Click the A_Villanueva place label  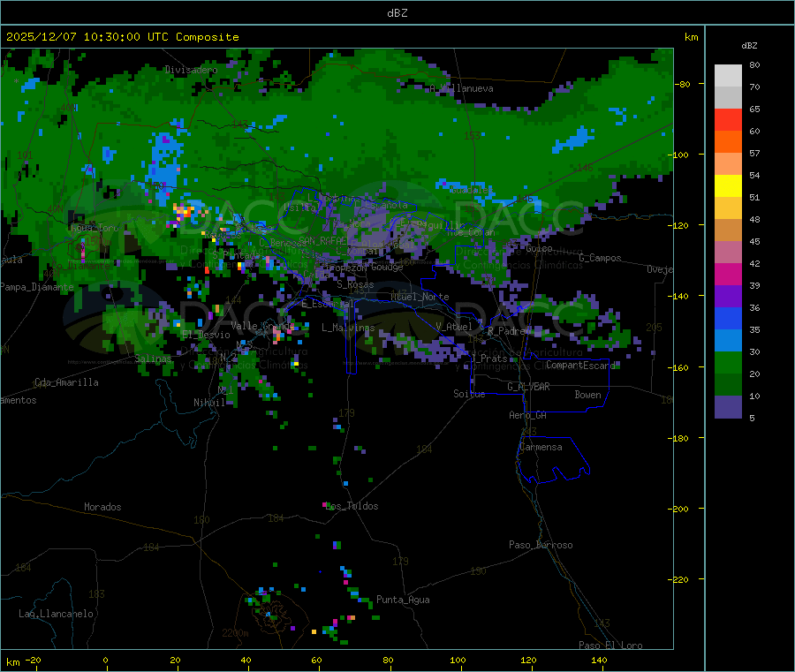click(x=461, y=88)
